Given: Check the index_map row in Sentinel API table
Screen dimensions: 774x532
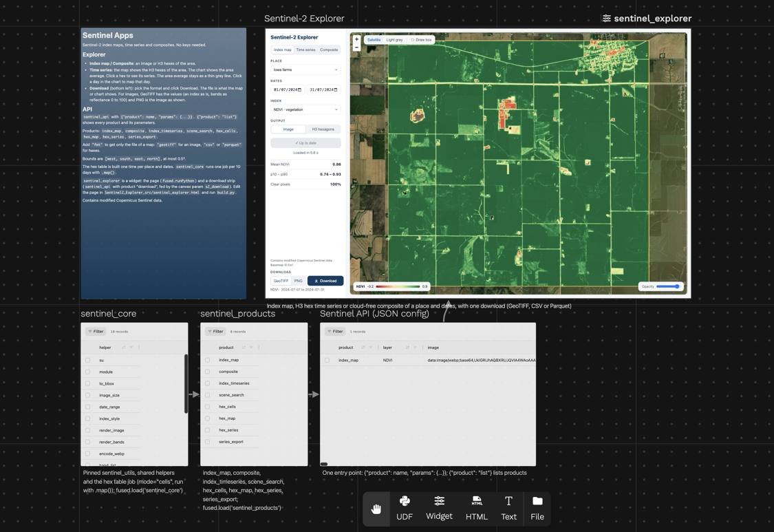Looking at the screenshot, I should coord(327,360).
